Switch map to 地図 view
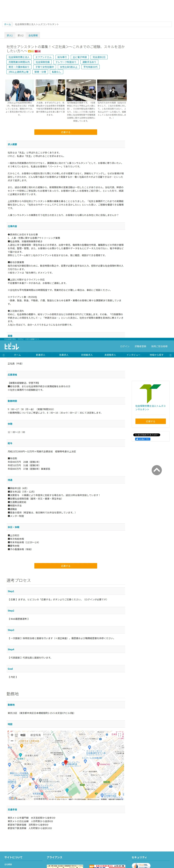 pos(23,735)
